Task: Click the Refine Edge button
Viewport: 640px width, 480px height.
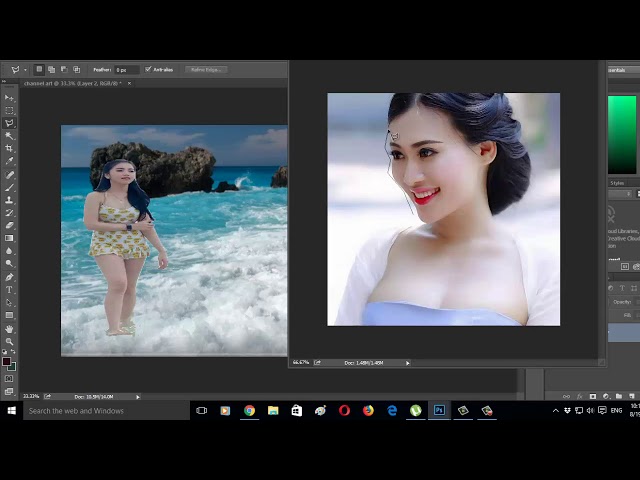Action: pyautogui.click(x=206, y=70)
